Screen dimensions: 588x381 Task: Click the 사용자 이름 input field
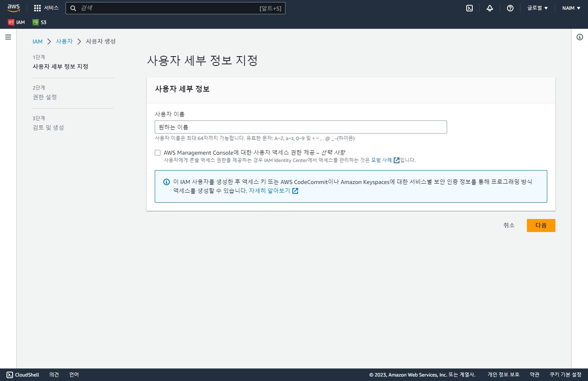tap(301, 127)
